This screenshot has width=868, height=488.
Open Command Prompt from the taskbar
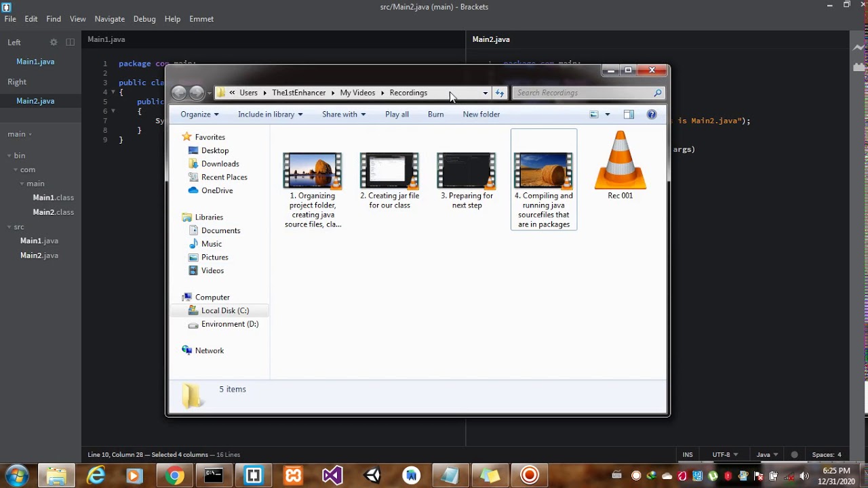pyautogui.click(x=214, y=476)
